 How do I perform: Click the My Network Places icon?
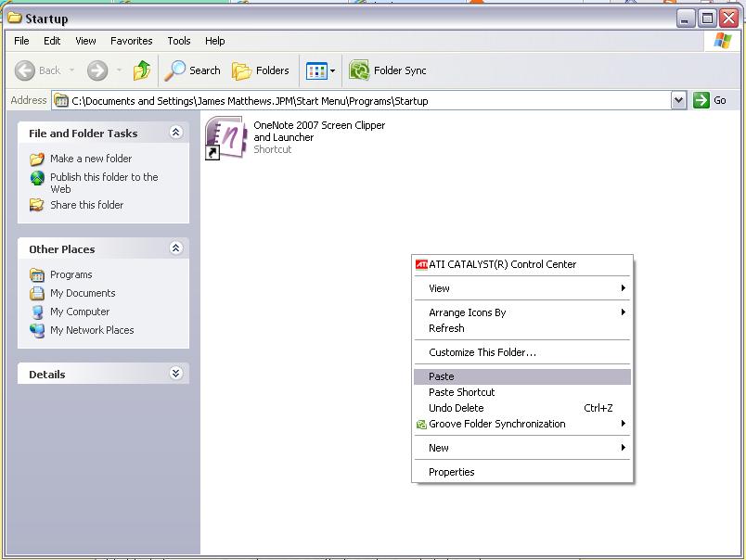point(37,330)
